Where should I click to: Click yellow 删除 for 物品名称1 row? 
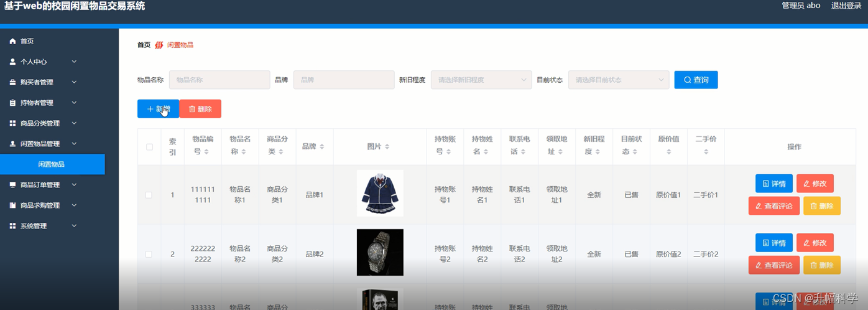pyautogui.click(x=821, y=206)
